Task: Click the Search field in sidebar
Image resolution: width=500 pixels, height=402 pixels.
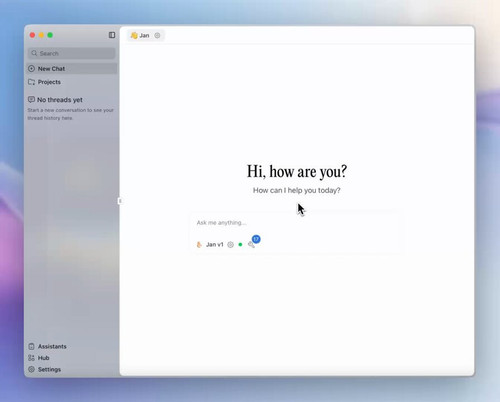Action: coord(72,53)
